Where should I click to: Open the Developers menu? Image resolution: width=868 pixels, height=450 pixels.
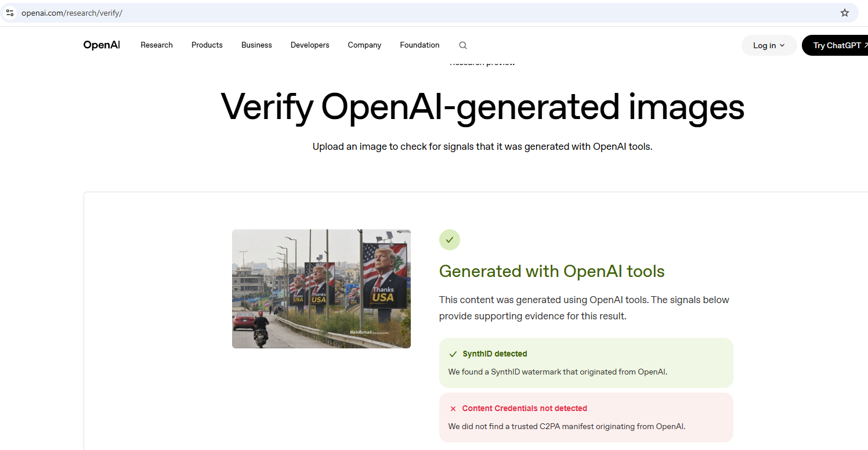pos(310,45)
